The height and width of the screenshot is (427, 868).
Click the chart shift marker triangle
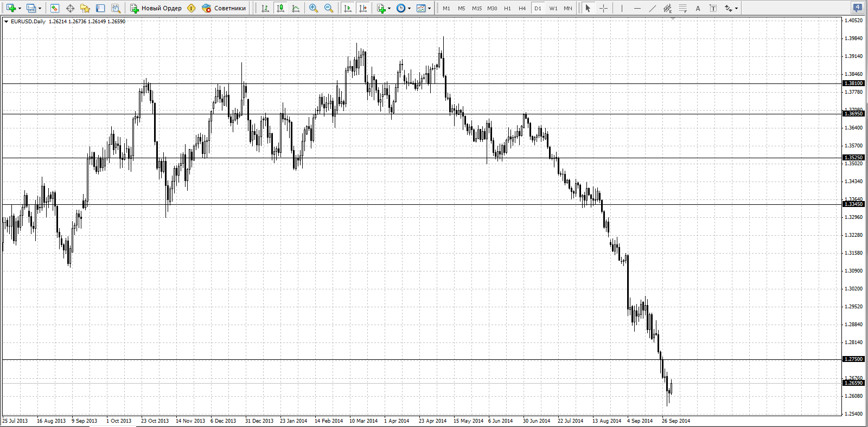673,18
